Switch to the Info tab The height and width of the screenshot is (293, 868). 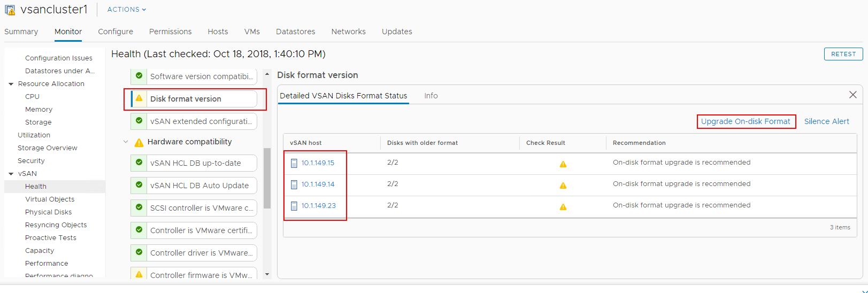click(431, 96)
